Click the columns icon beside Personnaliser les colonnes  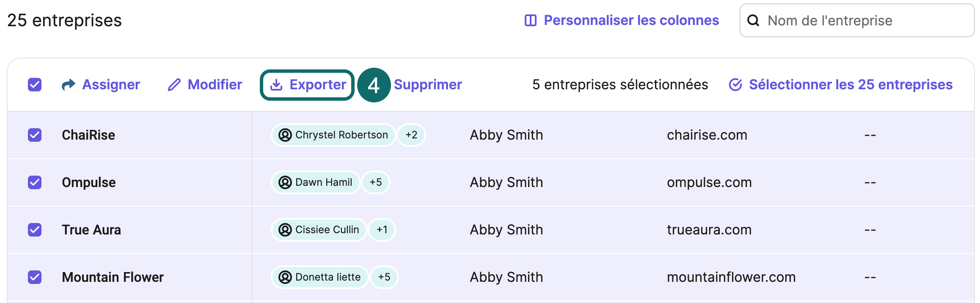pyautogui.click(x=531, y=20)
